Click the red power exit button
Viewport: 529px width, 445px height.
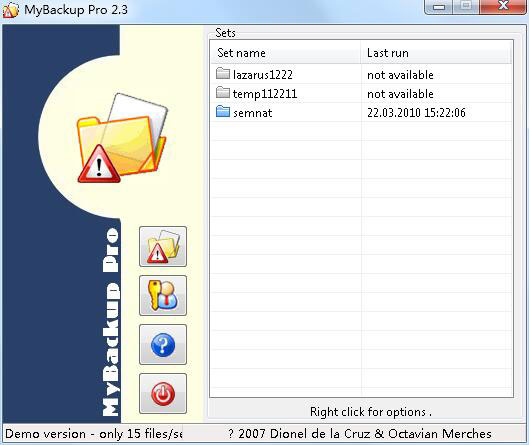coord(163,393)
